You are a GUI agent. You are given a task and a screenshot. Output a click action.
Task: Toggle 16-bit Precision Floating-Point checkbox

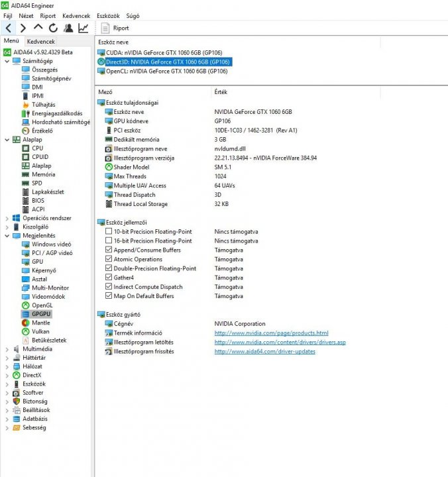pyautogui.click(x=109, y=240)
